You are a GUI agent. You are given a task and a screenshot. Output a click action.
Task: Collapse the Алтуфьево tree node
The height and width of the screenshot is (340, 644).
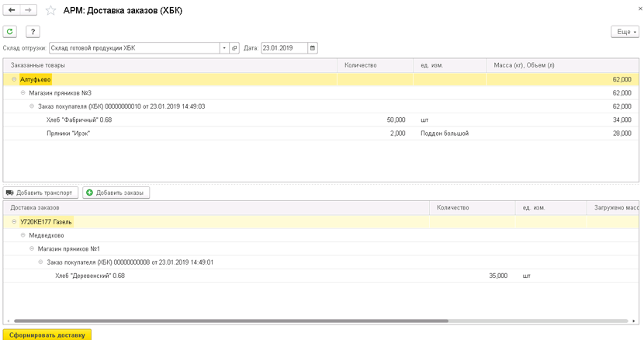(14, 79)
